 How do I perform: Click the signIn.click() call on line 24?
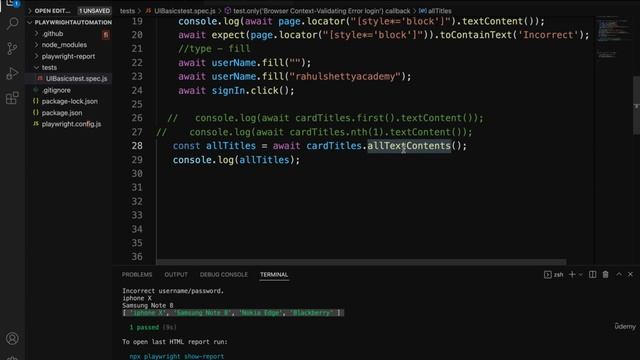coord(253,90)
